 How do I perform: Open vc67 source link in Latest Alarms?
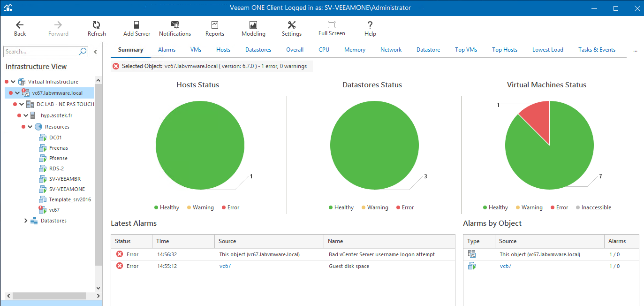[225, 266]
